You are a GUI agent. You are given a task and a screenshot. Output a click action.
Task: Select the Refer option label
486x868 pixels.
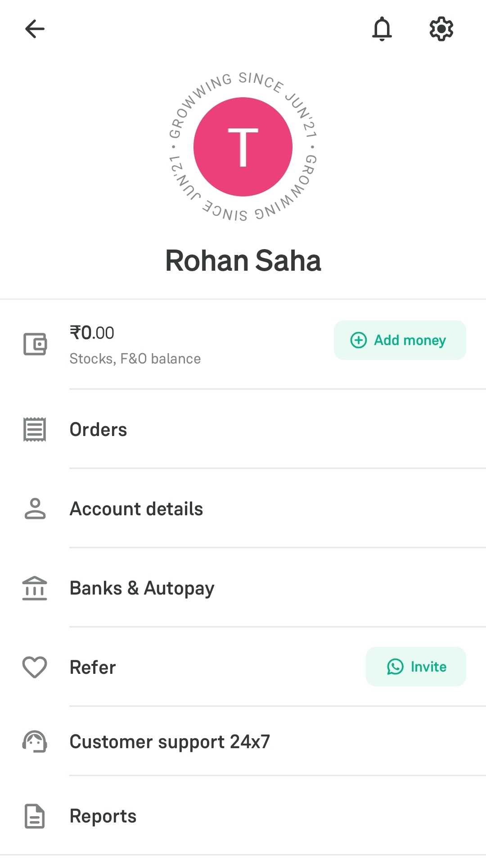pos(93,667)
